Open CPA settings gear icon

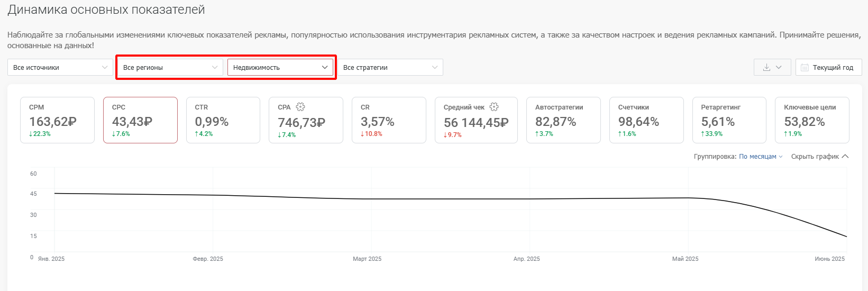pyautogui.click(x=300, y=107)
